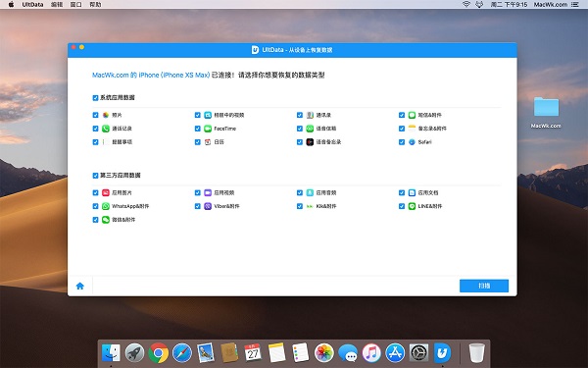This screenshot has height=368, width=588.
Task: Click the Wi-Fi status icon
Action: tap(466, 5)
